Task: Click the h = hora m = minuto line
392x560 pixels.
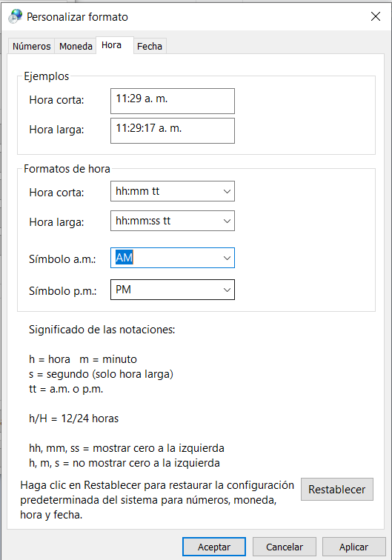Action: coord(83,359)
